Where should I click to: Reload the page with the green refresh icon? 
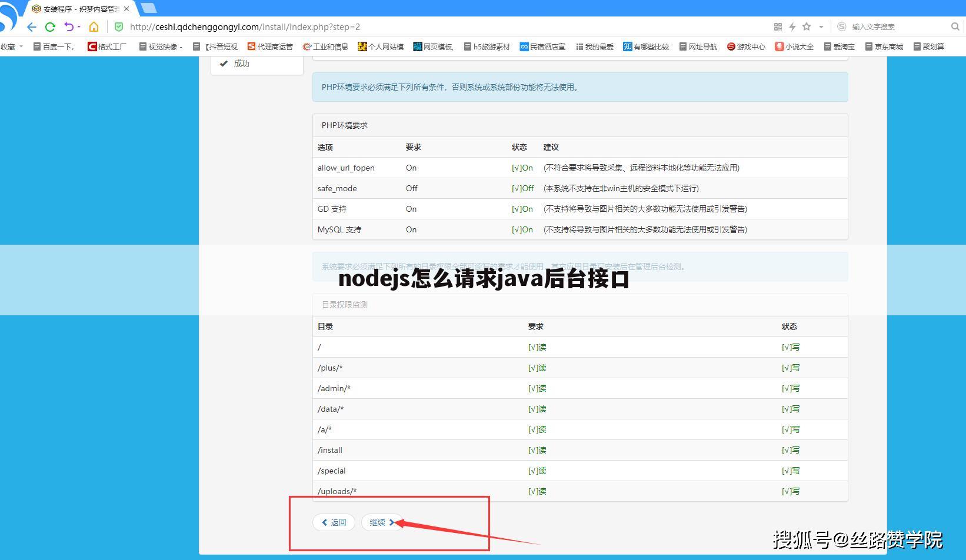coord(50,26)
